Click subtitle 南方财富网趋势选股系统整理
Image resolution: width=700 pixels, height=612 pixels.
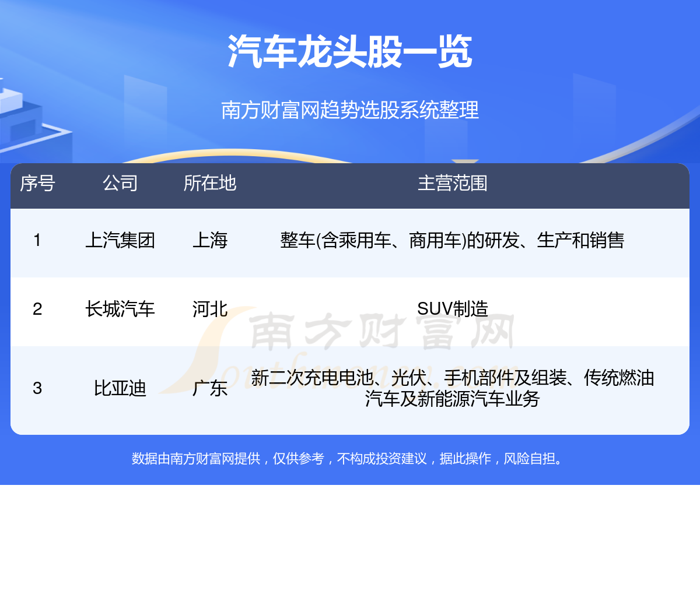[350, 110]
